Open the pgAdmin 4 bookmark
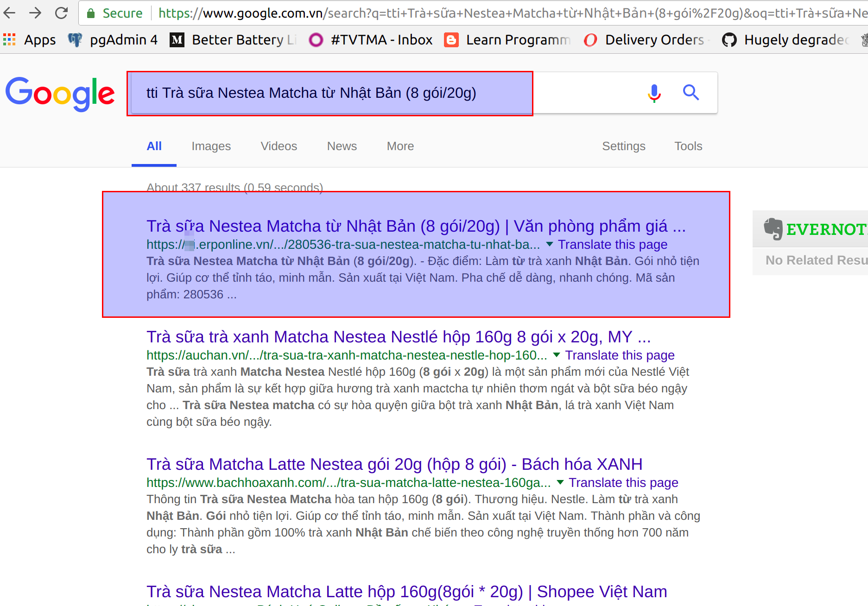Viewport: 868px width, 606px height. click(x=113, y=40)
